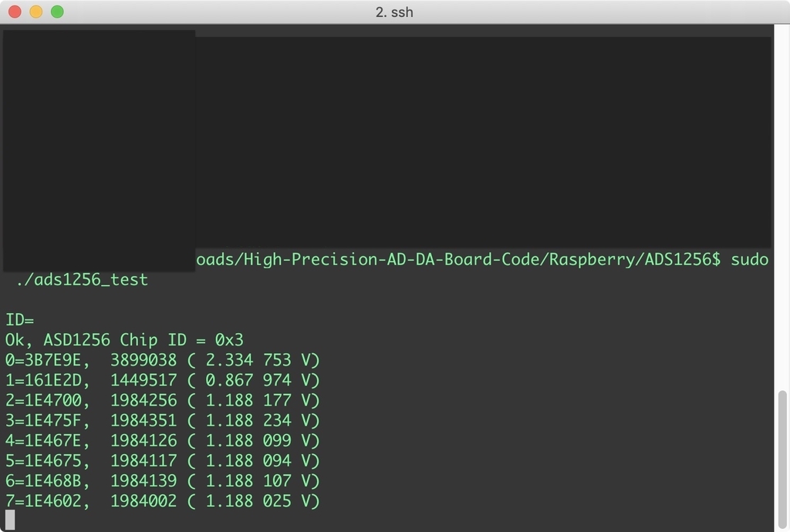This screenshot has height=532, width=790.
Task: Click the voltage '1.188 234 V'
Action: tap(258, 420)
